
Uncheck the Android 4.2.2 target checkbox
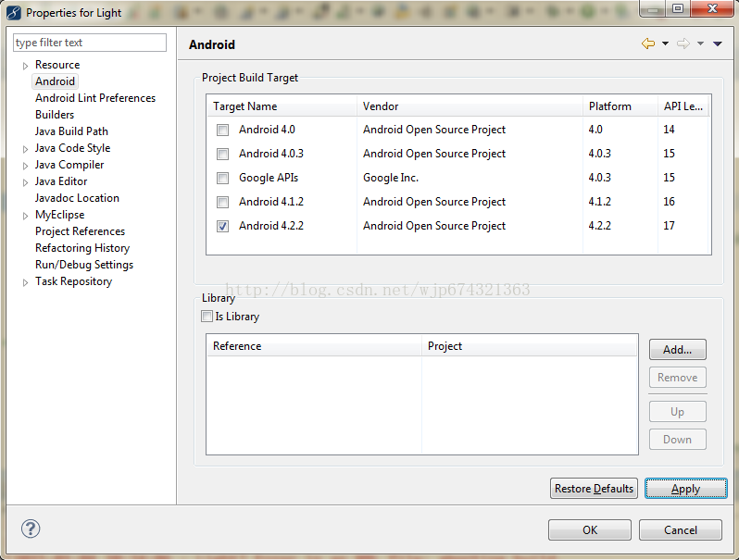click(x=222, y=226)
